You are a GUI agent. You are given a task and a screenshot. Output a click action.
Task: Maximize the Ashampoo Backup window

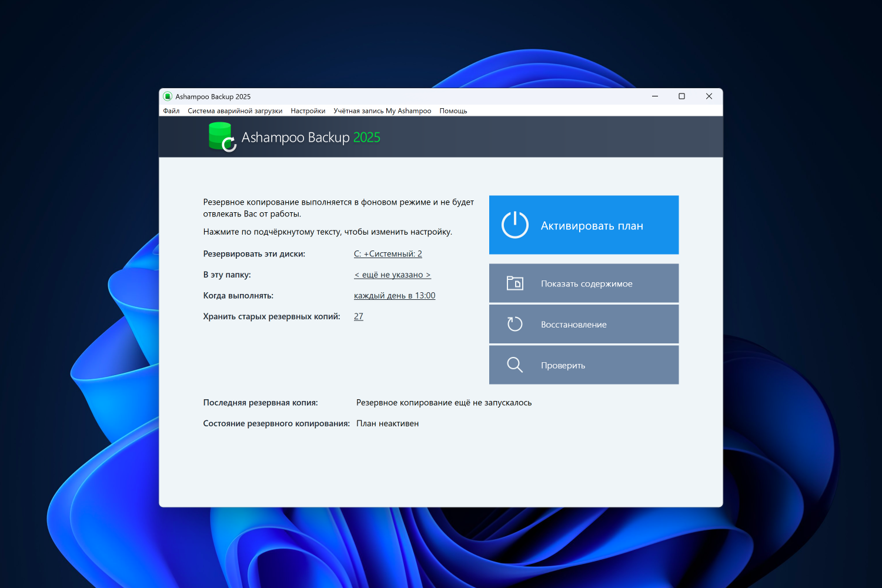click(x=682, y=96)
